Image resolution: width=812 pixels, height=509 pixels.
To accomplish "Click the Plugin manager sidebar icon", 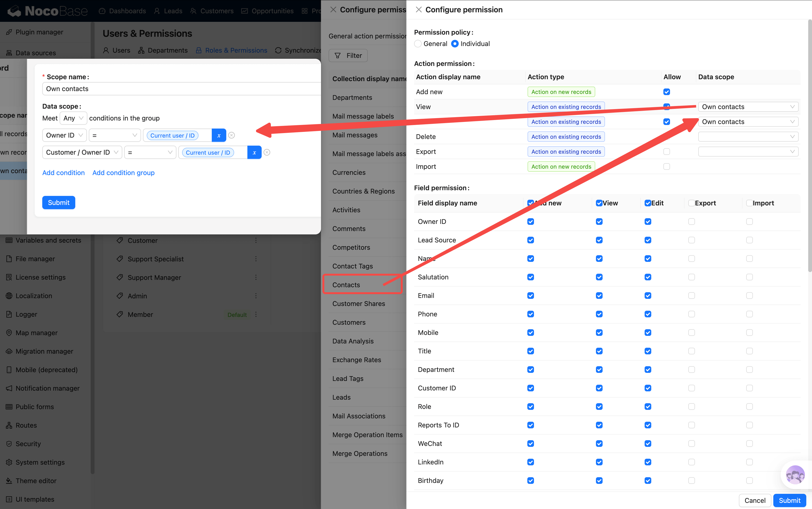I will click(x=9, y=32).
